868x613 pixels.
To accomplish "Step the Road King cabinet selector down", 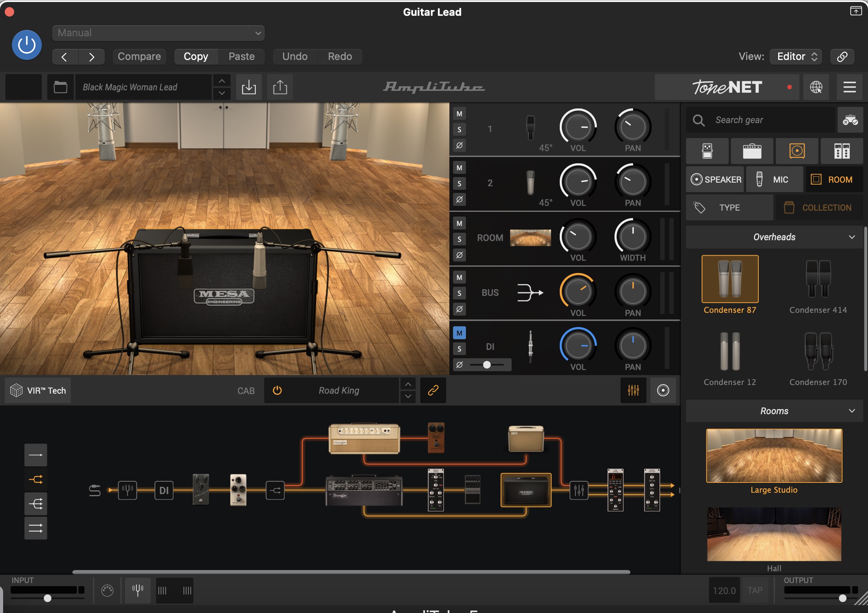I will tap(408, 397).
